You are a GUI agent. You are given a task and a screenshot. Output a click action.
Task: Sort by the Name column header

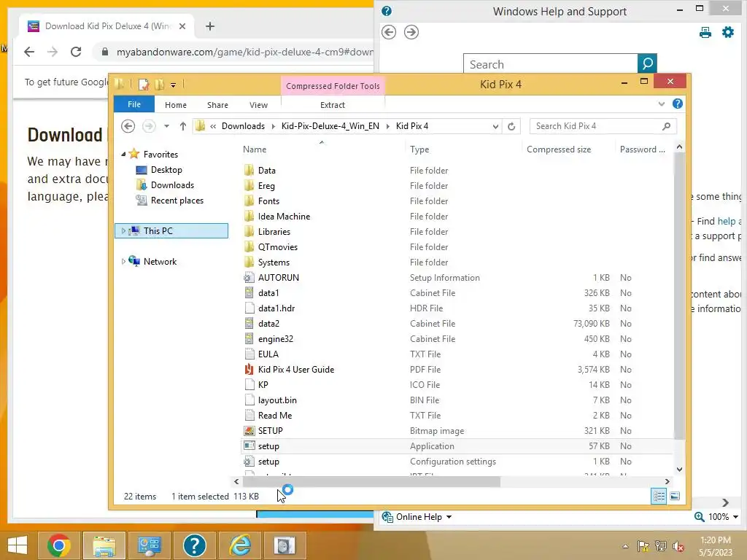(x=255, y=149)
